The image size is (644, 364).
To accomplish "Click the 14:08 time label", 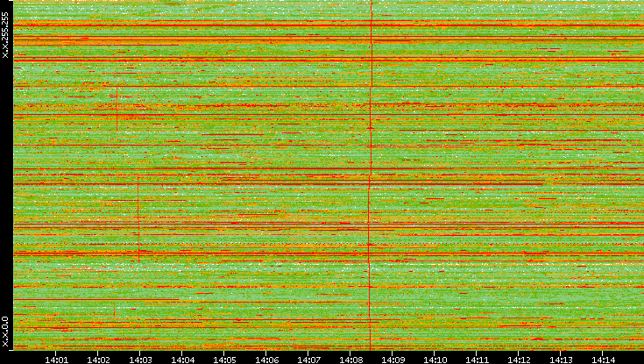I will [x=351, y=359].
